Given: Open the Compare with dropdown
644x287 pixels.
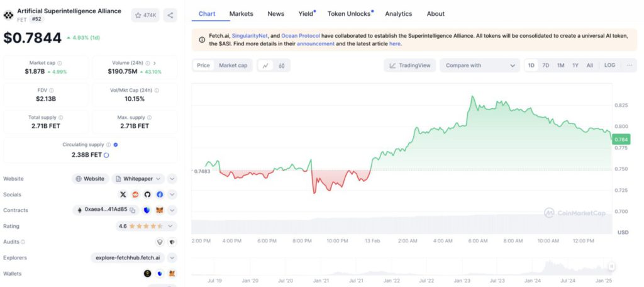Looking at the screenshot, I should click(x=480, y=65).
